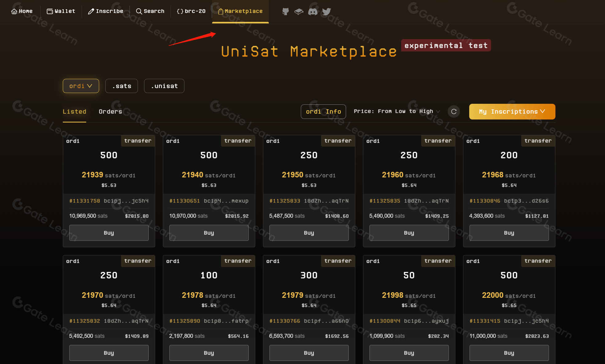This screenshot has height=364, width=605.
Task: Switch to the Orders tab
Action: tap(110, 112)
